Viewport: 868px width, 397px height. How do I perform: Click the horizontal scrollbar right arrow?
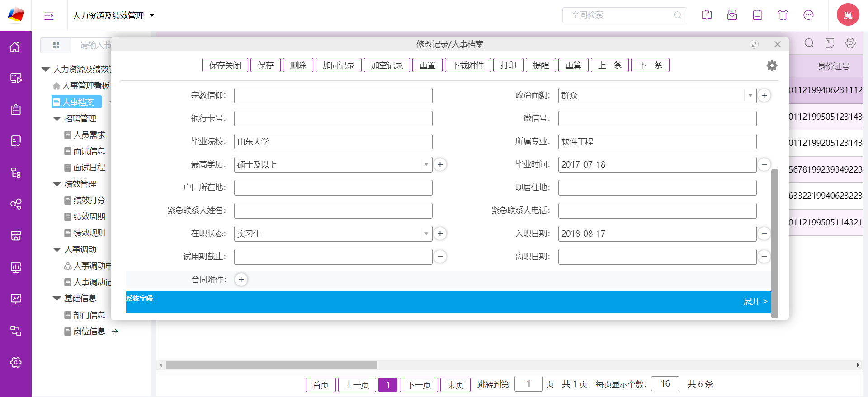[x=858, y=365]
